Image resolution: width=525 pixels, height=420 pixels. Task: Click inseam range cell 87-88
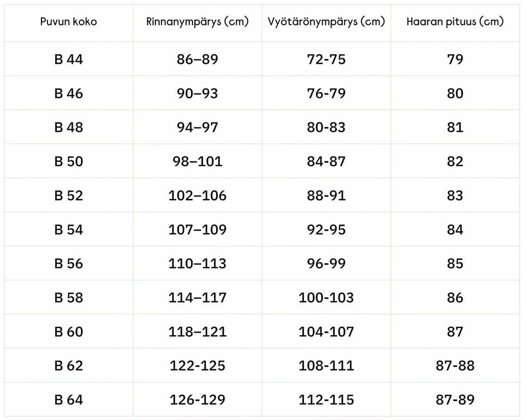(455, 366)
